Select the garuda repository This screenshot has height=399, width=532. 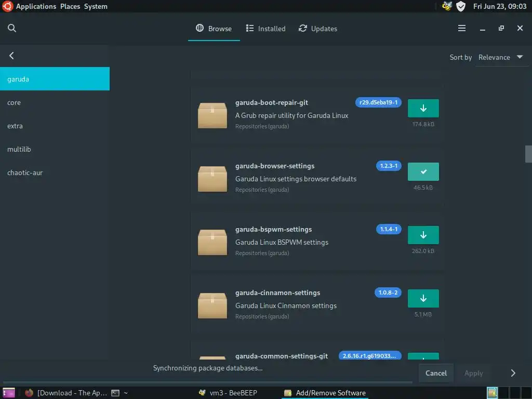(x=55, y=79)
